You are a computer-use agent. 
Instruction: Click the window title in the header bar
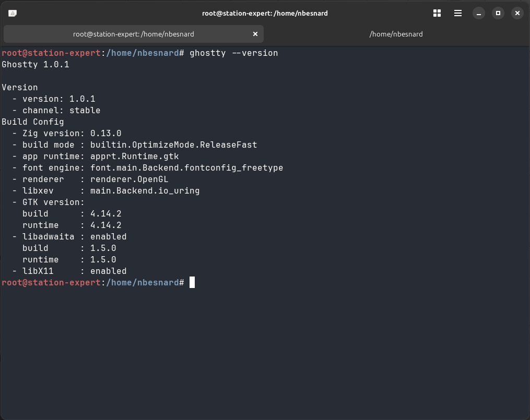tap(265, 13)
